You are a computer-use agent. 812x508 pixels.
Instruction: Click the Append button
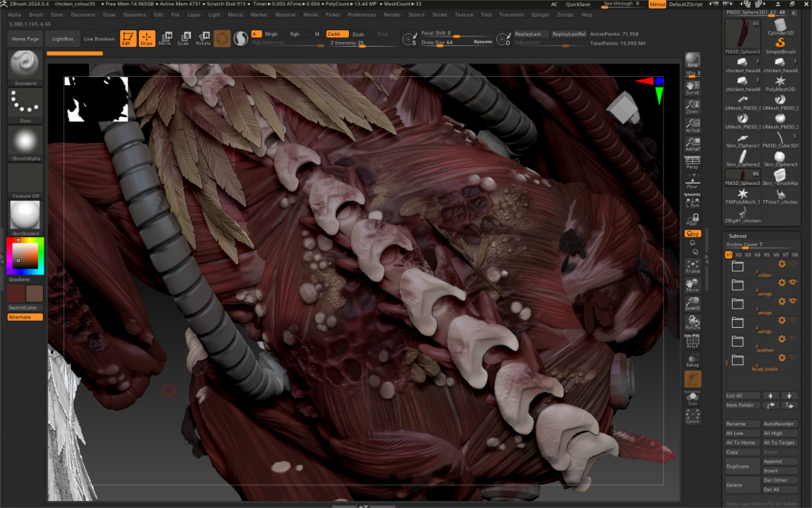pyautogui.click(x=780, y=461)
